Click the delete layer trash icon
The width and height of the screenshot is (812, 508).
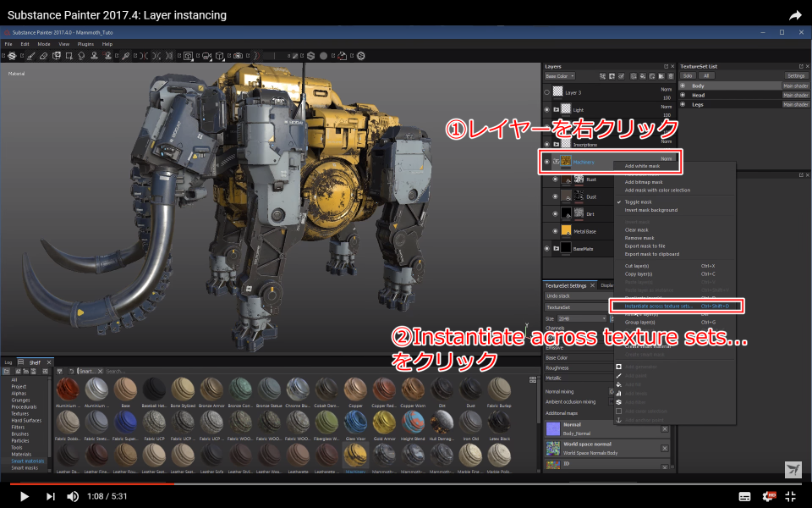click(670, 76)
